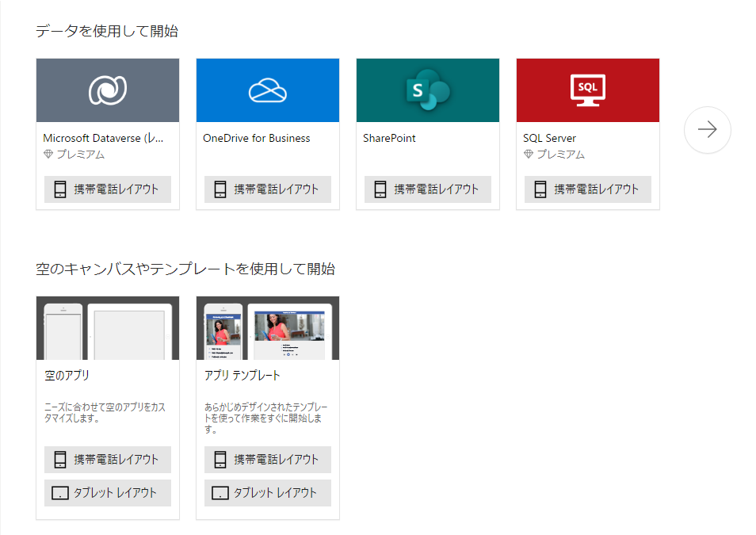Select 携帯電話レイアウト for Microsoft Dataverse
The width and height of the screenshot is (756, 535).
(x=108, y=189)
